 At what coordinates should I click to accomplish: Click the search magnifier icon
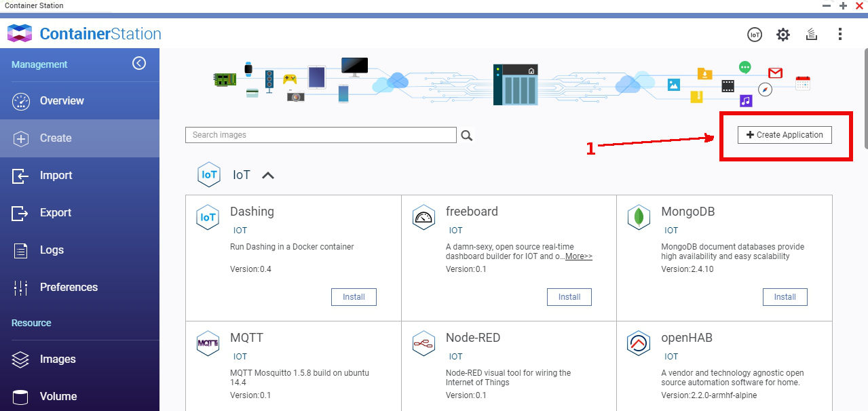coord(466,136)
